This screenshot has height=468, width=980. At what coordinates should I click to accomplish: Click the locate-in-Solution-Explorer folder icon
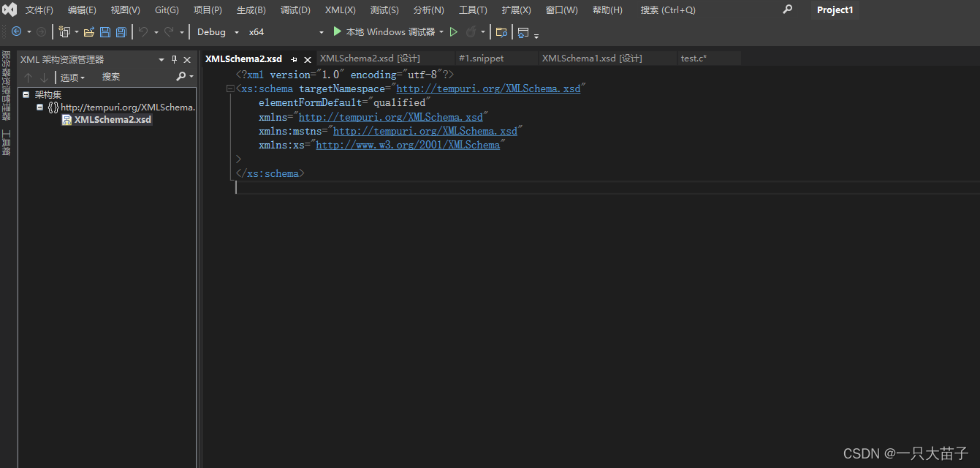click(502, 32)
